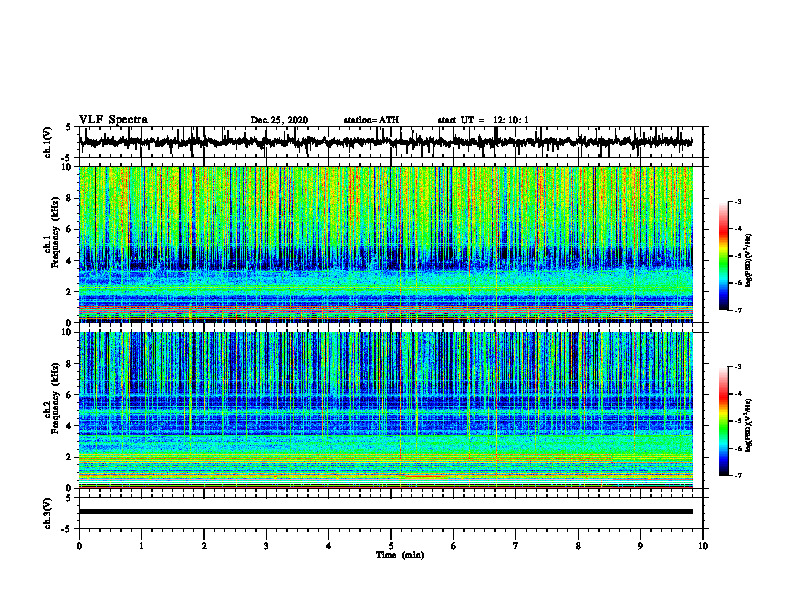Click the ch.1 voltage waveform trace

pyautogui.click(x=386, y=142)
